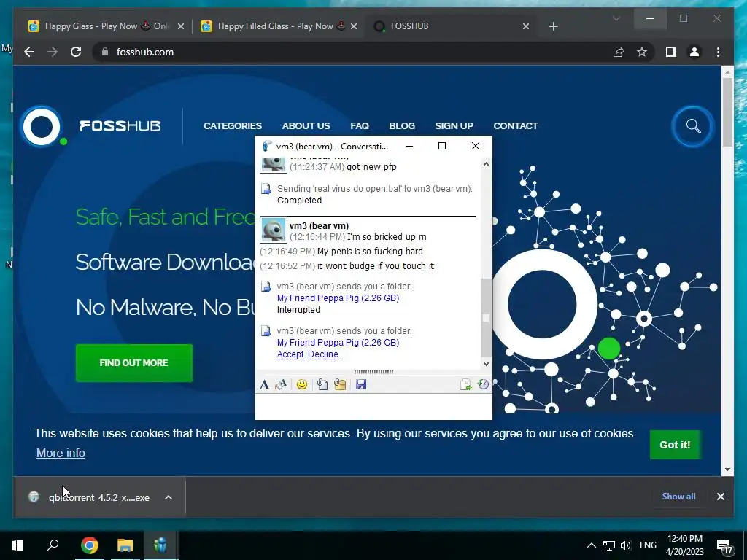747x560 pixels.
Task: Open a new browser tab
Action: click(553, 26)
